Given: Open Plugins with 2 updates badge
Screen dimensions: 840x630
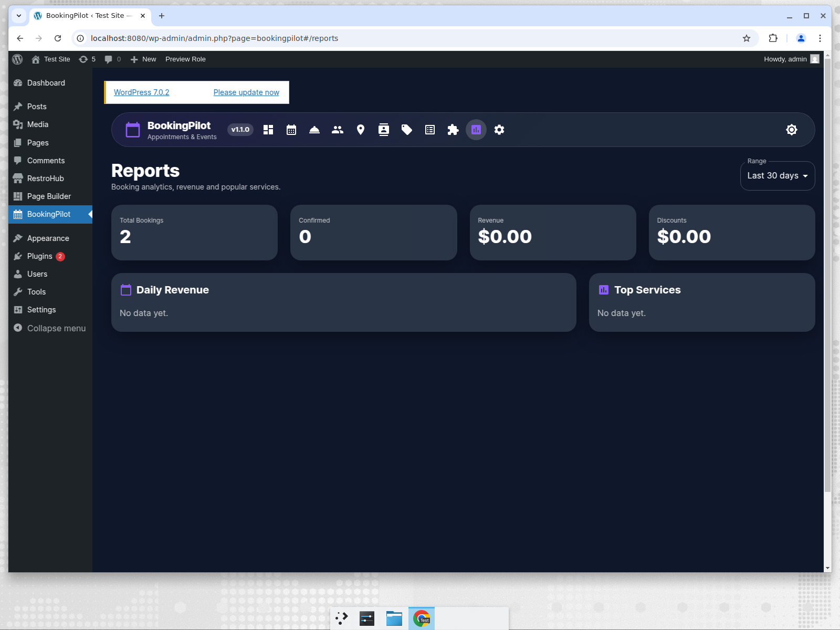Looking at the screenshot, I should pos(50,256).
